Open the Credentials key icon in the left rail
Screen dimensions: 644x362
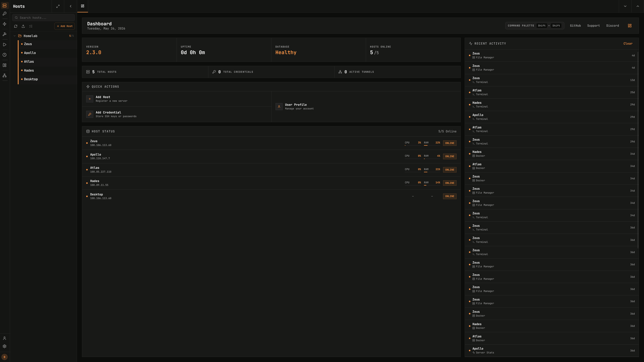tap(4, 14)
